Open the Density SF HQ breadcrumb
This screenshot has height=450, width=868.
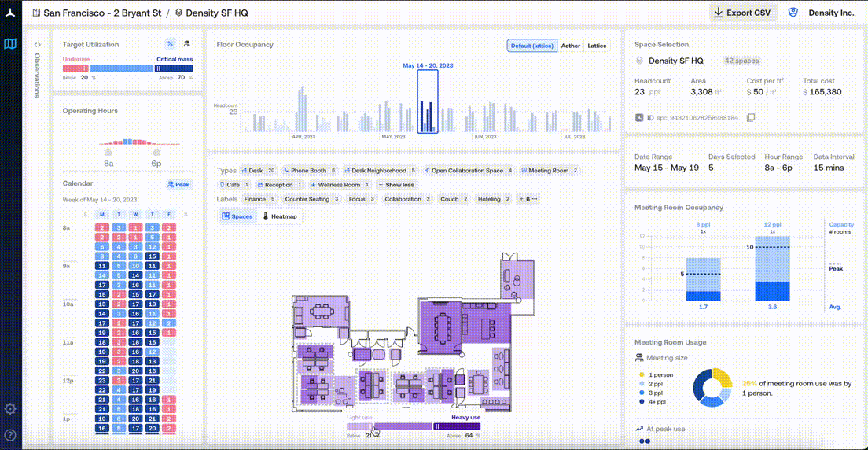tap(211, 13)
